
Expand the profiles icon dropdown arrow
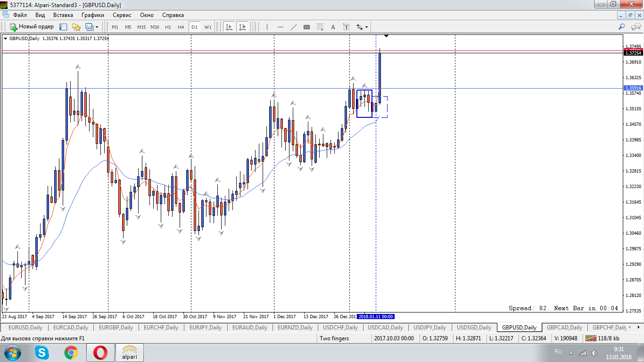pyautogui.click(x=97, y=27)
